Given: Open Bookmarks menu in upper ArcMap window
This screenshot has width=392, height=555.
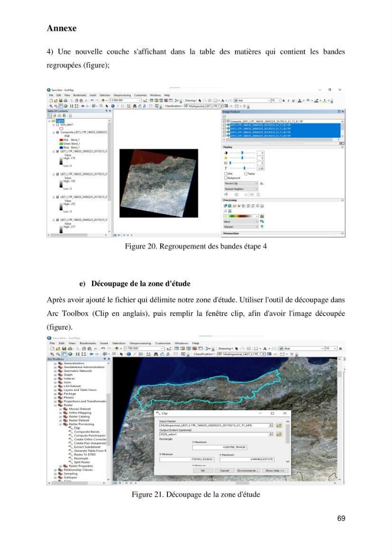Looking at the screenshot, I should pos(80,95).
